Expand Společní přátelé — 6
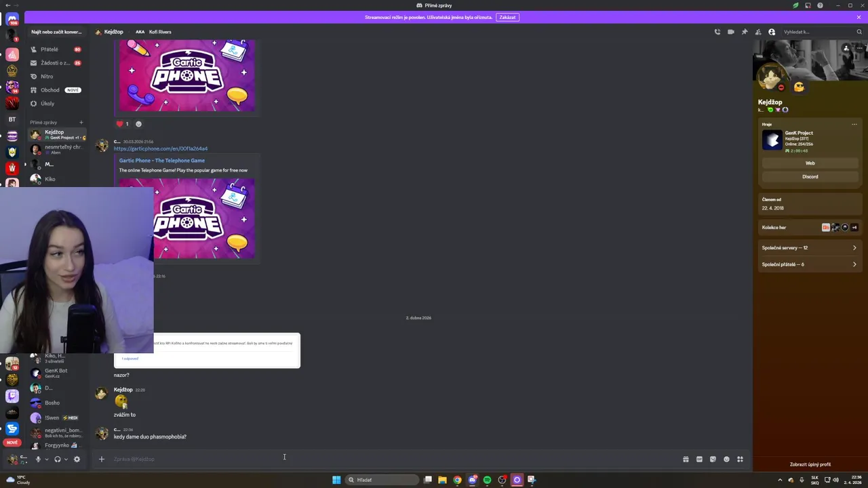868x488 pixels. 809,264
